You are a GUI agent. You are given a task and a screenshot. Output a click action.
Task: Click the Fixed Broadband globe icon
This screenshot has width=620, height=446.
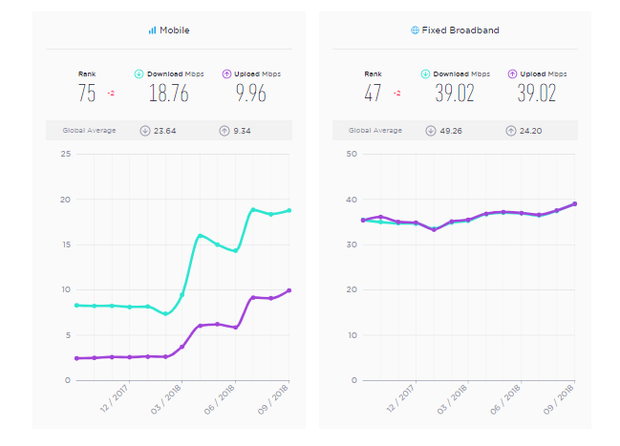click(x=415, y=31)
